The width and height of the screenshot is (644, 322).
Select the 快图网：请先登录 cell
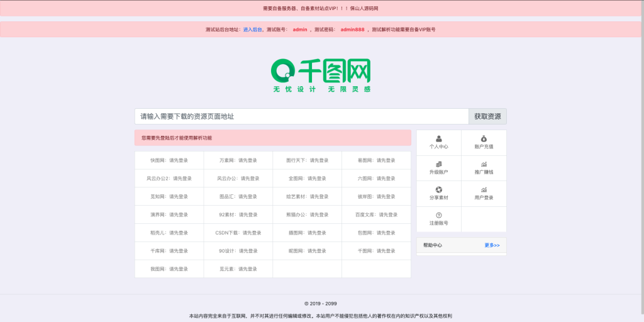[169, 160]
